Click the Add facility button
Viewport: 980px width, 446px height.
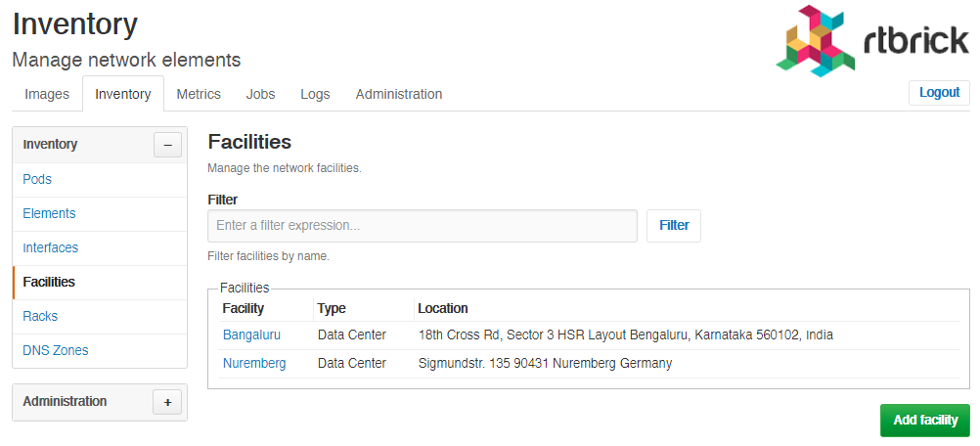pyautogui.click(x=925, y=421)
